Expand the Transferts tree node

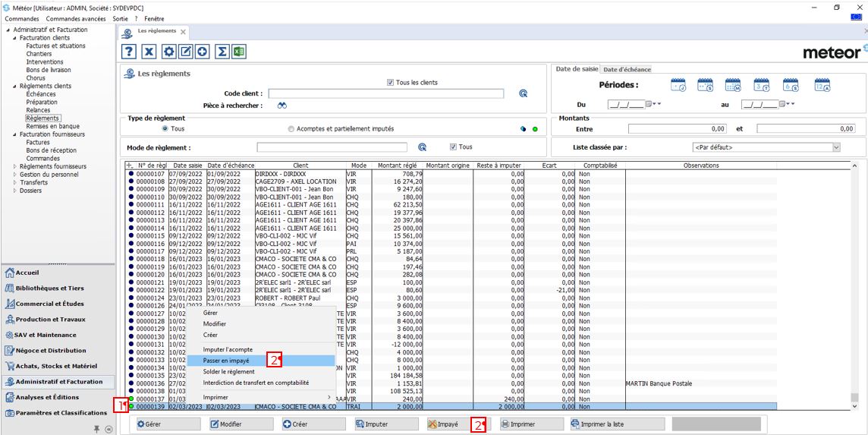click(15, 182)
